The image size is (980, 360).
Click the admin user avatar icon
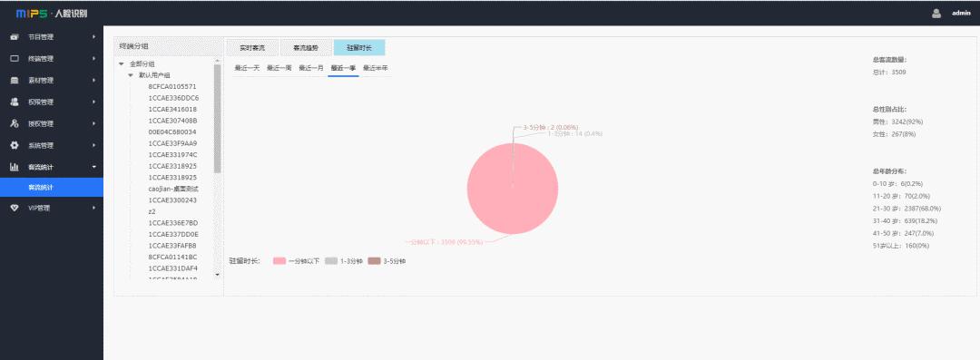(936, 13)
